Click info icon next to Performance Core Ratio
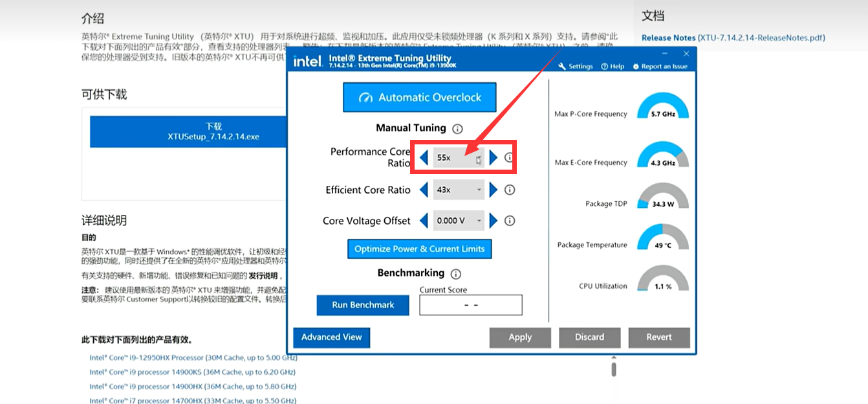 tap(509, 157)
